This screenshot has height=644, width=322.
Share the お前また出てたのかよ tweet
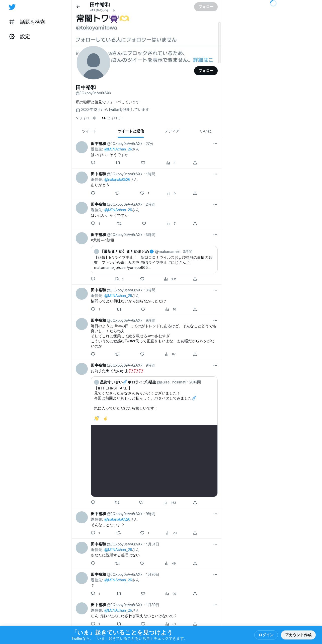[x=195, y=503]
